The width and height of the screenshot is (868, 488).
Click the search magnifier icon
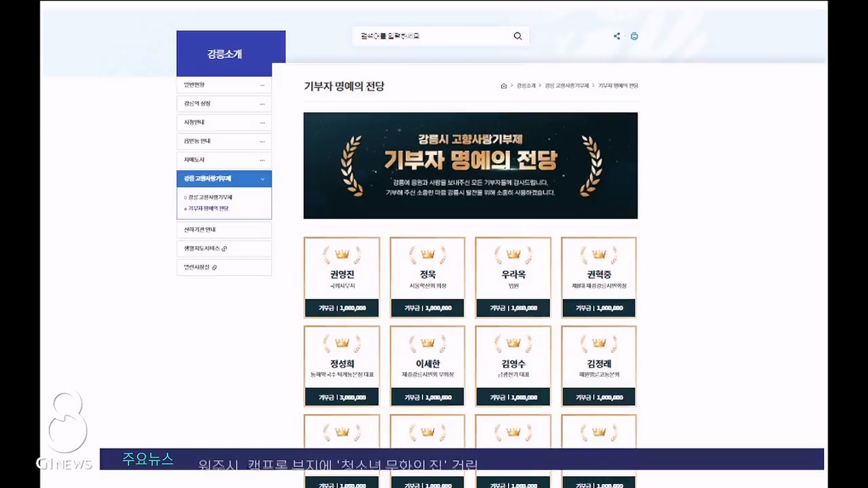point(518,36)
